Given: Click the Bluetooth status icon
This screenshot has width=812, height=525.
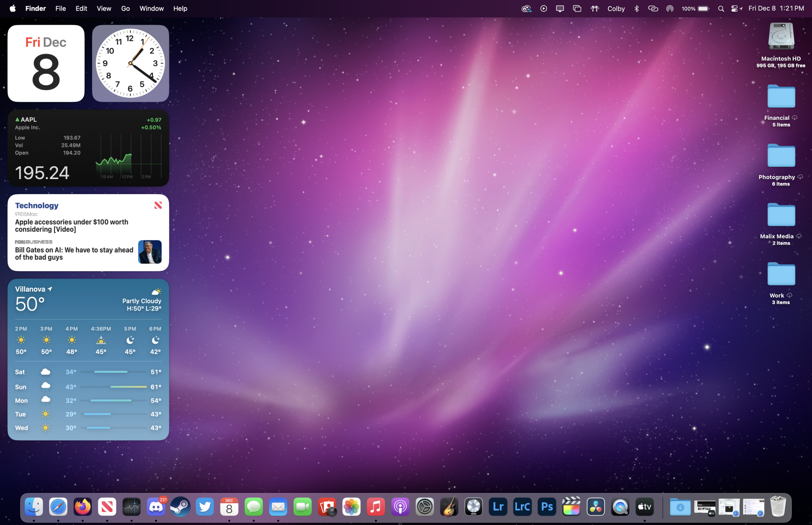Looking at the screenshot, I should coord(637,9).
